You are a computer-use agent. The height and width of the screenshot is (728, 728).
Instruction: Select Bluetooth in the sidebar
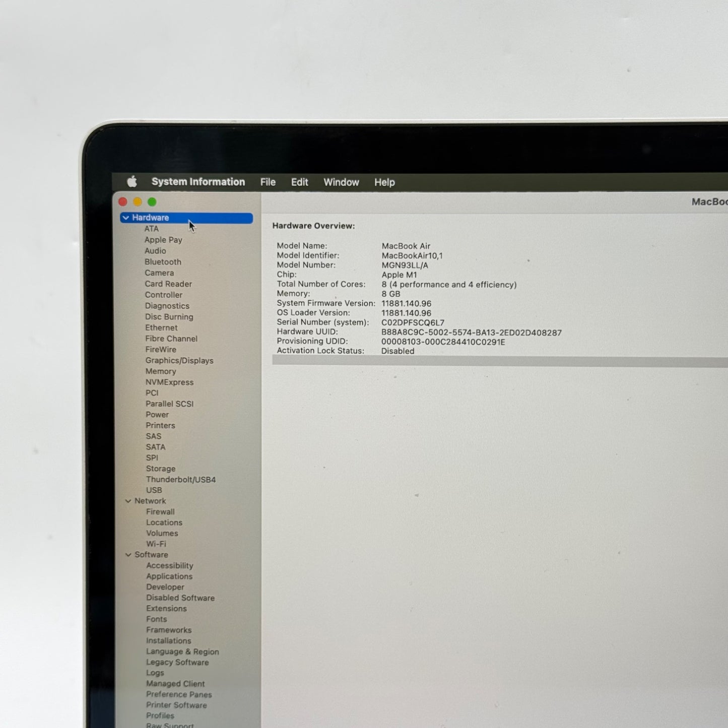click(163, 262)
